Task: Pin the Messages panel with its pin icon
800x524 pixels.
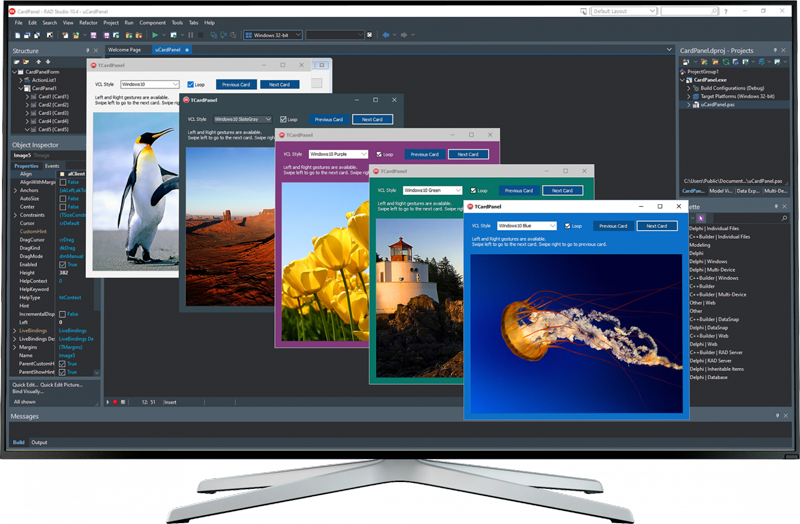Action: click(778, 416)
